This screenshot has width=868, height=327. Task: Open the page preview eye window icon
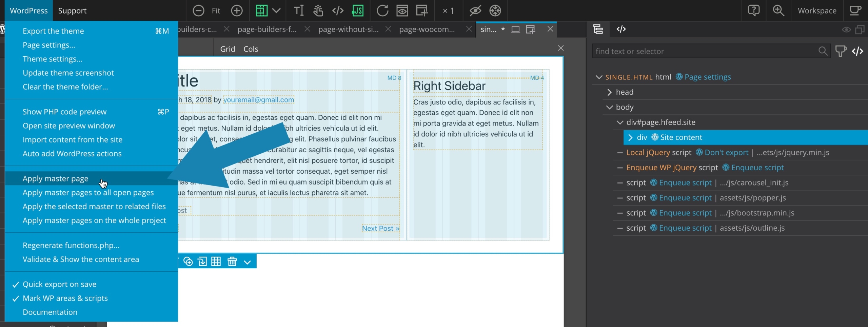coord(402,11)
